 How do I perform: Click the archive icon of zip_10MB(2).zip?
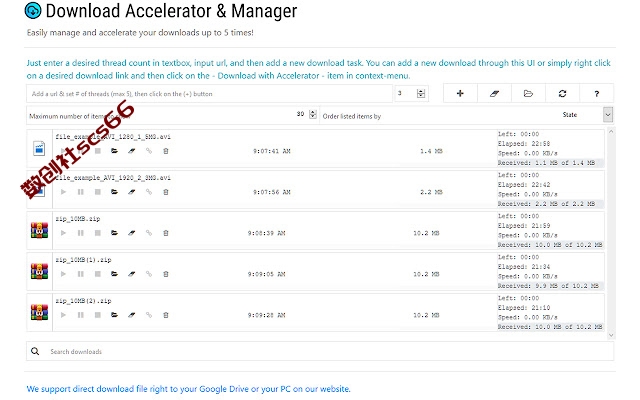coord(39,312)
